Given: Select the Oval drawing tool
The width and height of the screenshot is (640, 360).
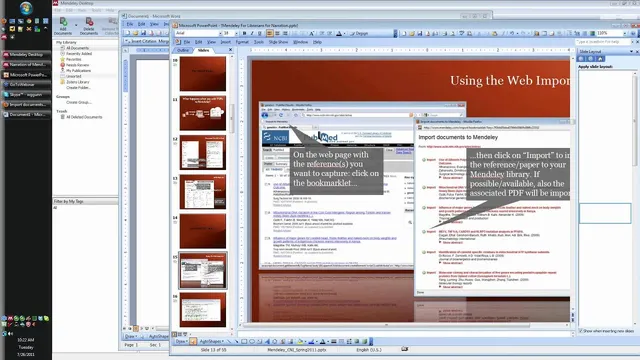Looking at the screenshot, I should click(252, 342).
